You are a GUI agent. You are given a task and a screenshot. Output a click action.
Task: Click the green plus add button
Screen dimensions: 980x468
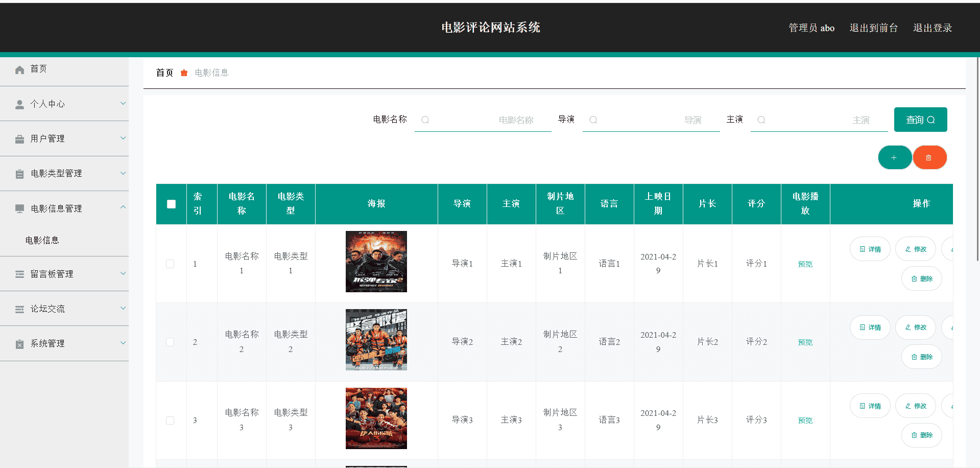point(894,157)
